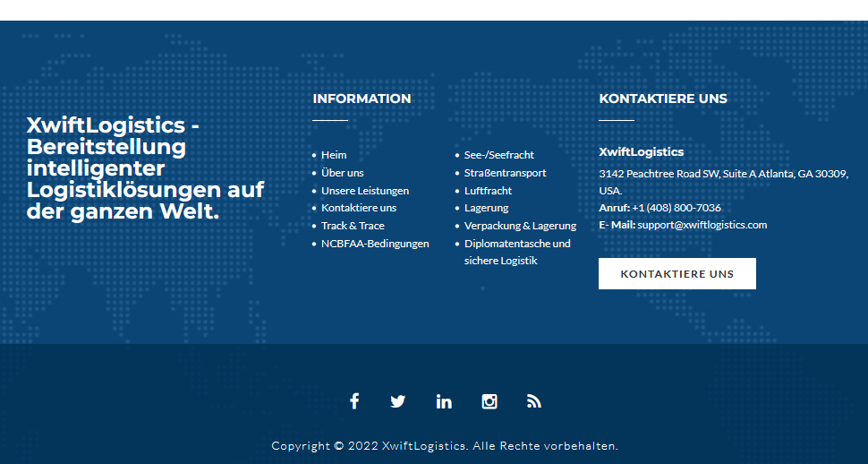
Task: Open the Track & Trace link
Action: pyautogui.click(x=353, y=226)
